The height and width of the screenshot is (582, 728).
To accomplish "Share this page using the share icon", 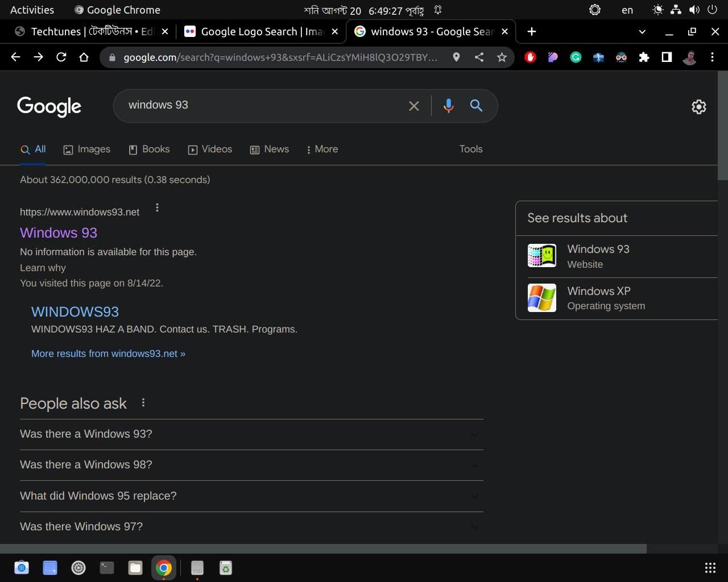I will point(479,57).
